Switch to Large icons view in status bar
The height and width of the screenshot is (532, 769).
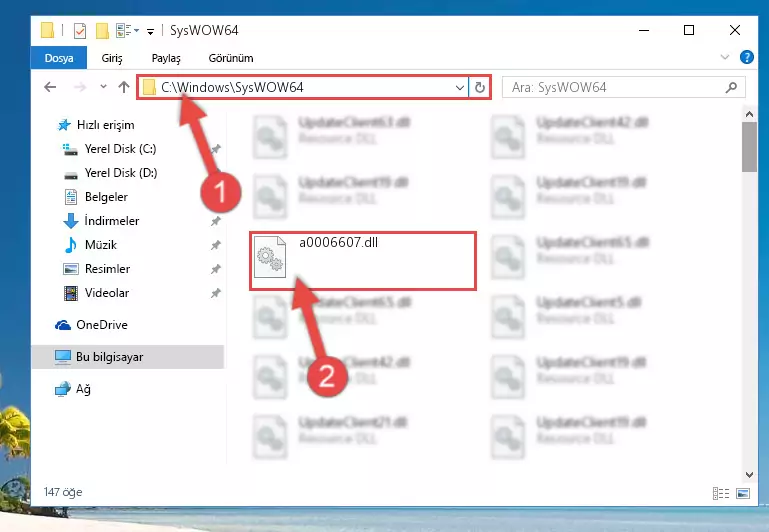click(x=743, y=493)
